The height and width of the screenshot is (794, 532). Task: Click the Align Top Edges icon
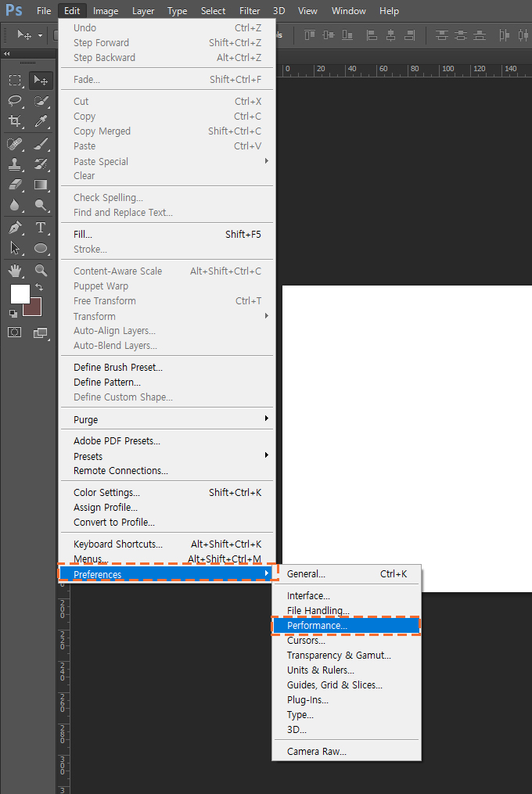pos(310,35)
